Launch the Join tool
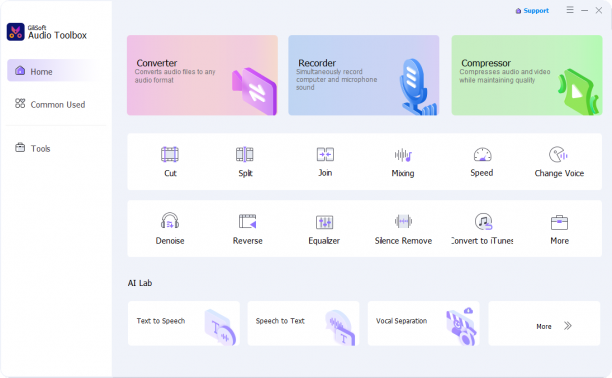The height and width of the screenshot is (378, 612). pos(325,162)
